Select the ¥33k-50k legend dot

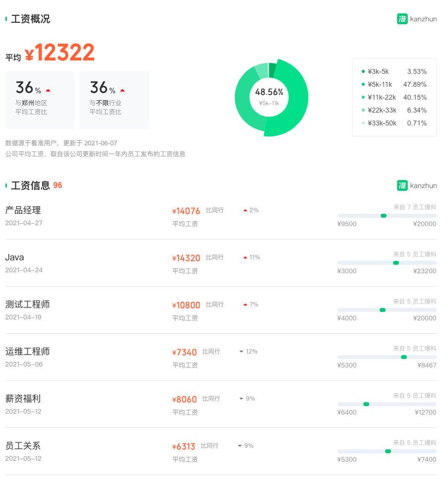click(363, 123)
